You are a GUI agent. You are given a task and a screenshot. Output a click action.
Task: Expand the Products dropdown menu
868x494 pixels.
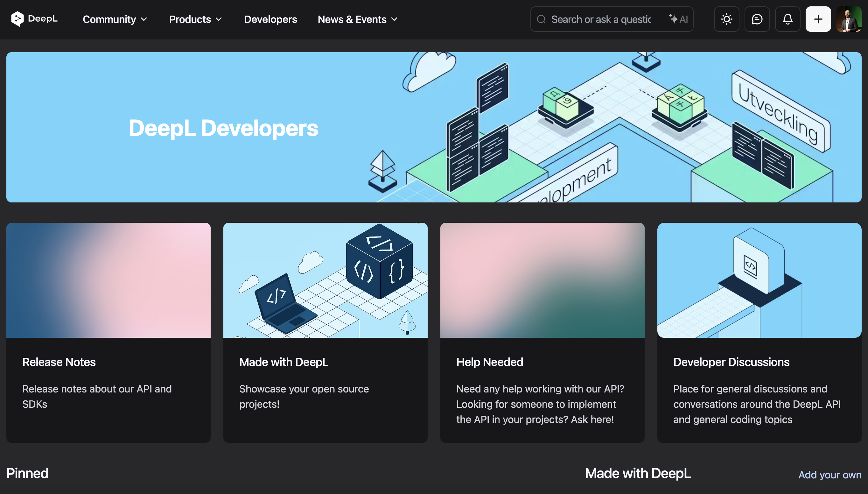195,19
